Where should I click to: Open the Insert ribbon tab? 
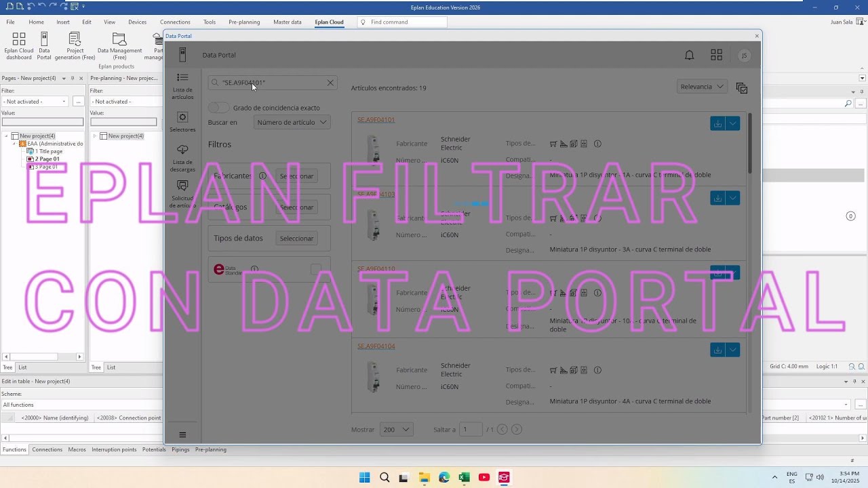point(63,22)
